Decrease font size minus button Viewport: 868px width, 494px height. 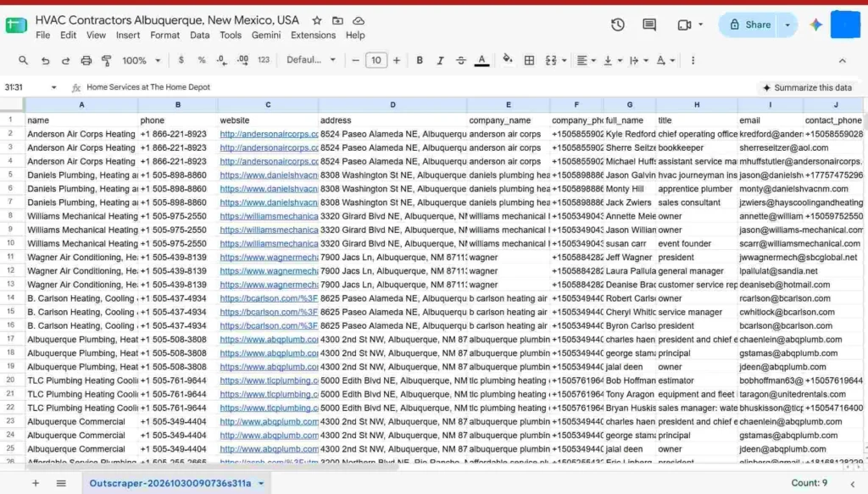pyautogui.click(x=355, y=60)
